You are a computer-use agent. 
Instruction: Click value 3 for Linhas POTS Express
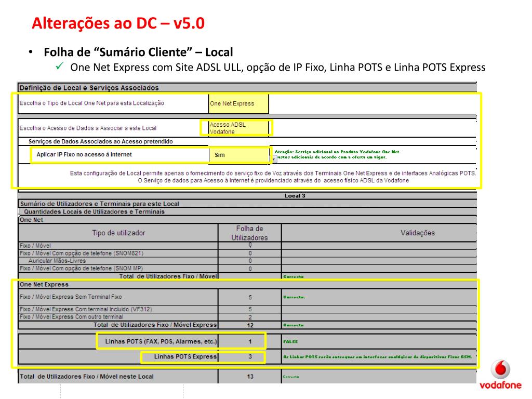click(x=250, y=357)
